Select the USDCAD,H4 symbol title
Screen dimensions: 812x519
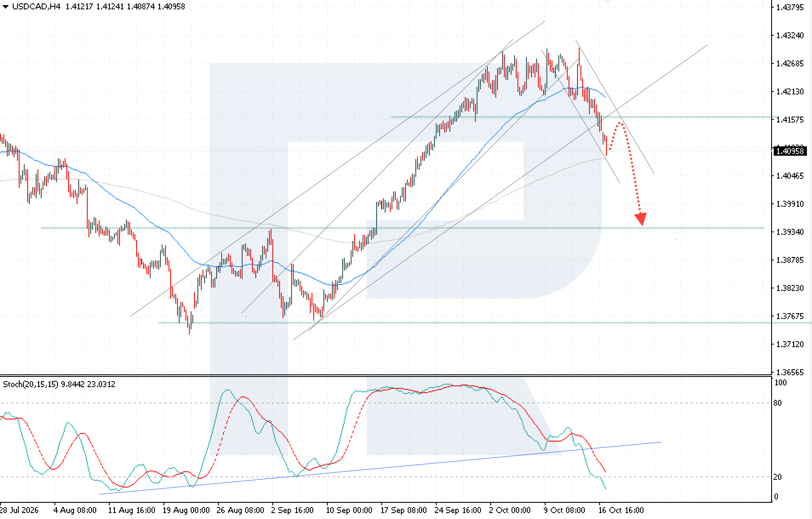37,6
